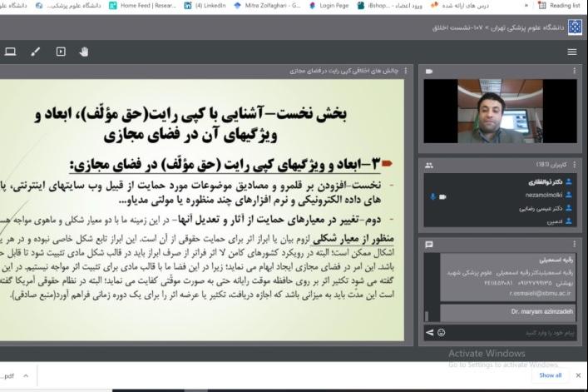This screenshot has width=588, height=392.
Task: Open the hamburger menu at top right
Action: pyautogui.click(x=572, y=52)
